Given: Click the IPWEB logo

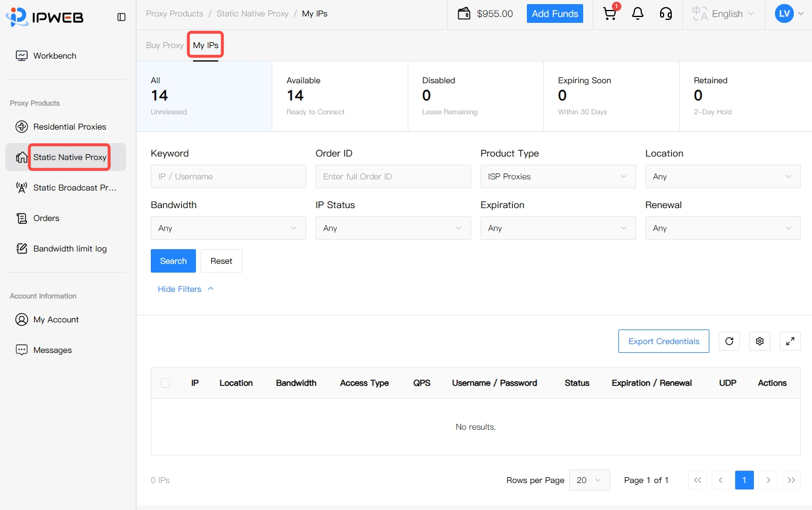Looking at the screenshot, I should tap(45, 17).
